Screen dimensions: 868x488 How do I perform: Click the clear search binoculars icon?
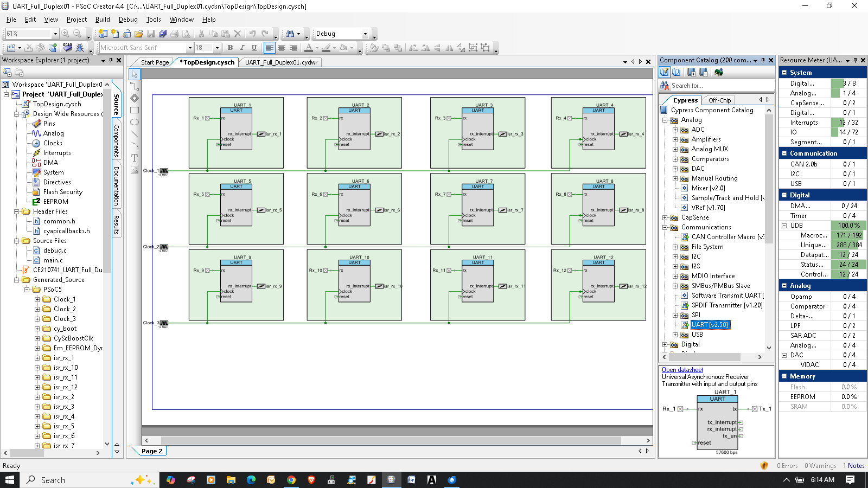[x=665, y=86]
